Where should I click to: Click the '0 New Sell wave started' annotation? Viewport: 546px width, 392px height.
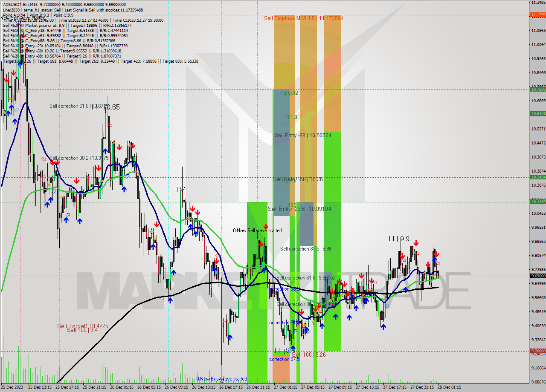click(258, 231)
